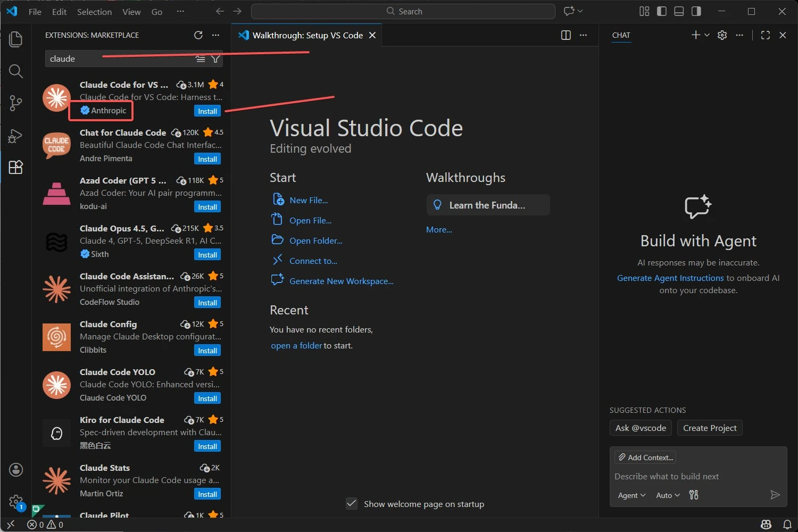This screenshot has height=532, width=798.
Task: Open the Go menu
Action: coord(157,12)
